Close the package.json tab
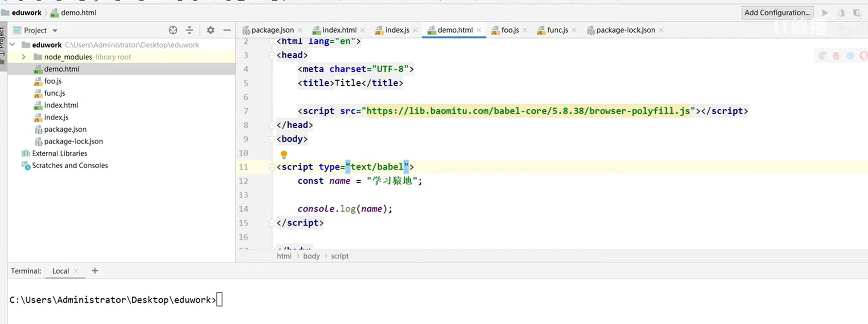868x324 pixels. click(x=300, y=30)
